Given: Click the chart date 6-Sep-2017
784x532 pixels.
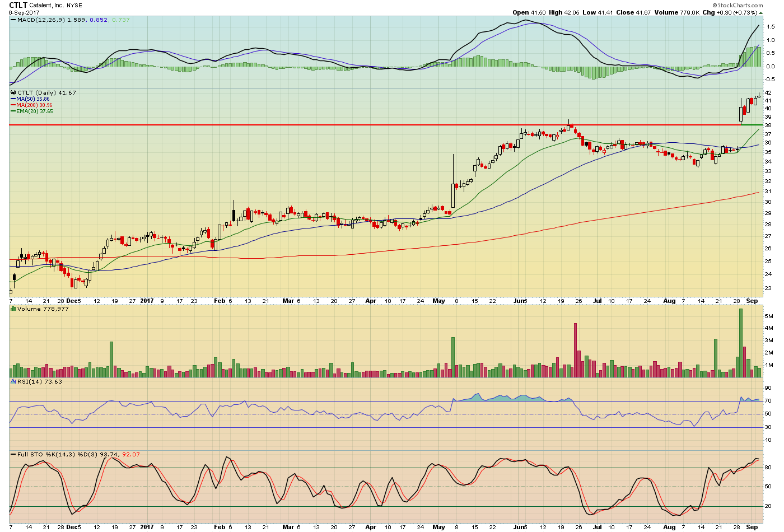Looking at the screenshot, I should (x=24, y=12).
